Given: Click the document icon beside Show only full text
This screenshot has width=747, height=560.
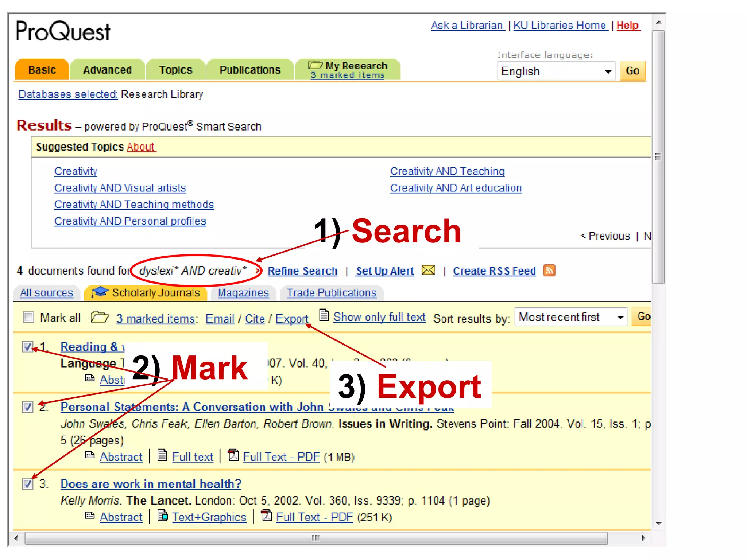Looking at the screenshot, I should 324,315.
